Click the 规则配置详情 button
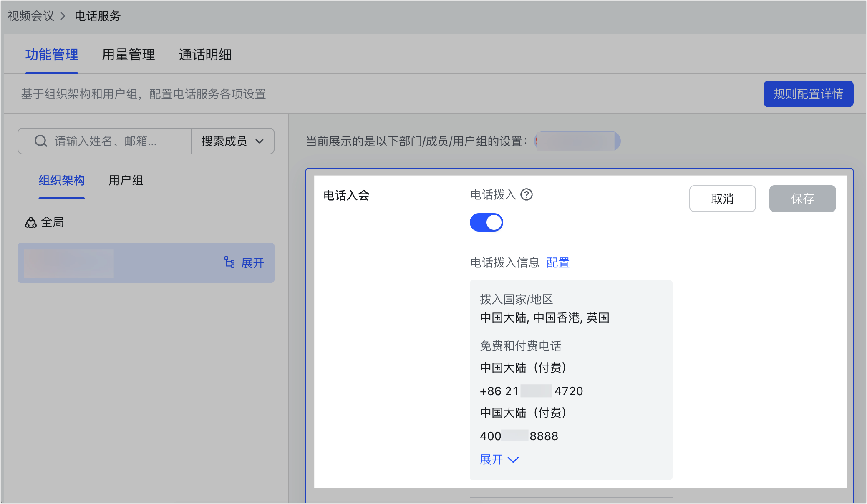The height and width of the screenshot is (504, 867). click(808, 94)
